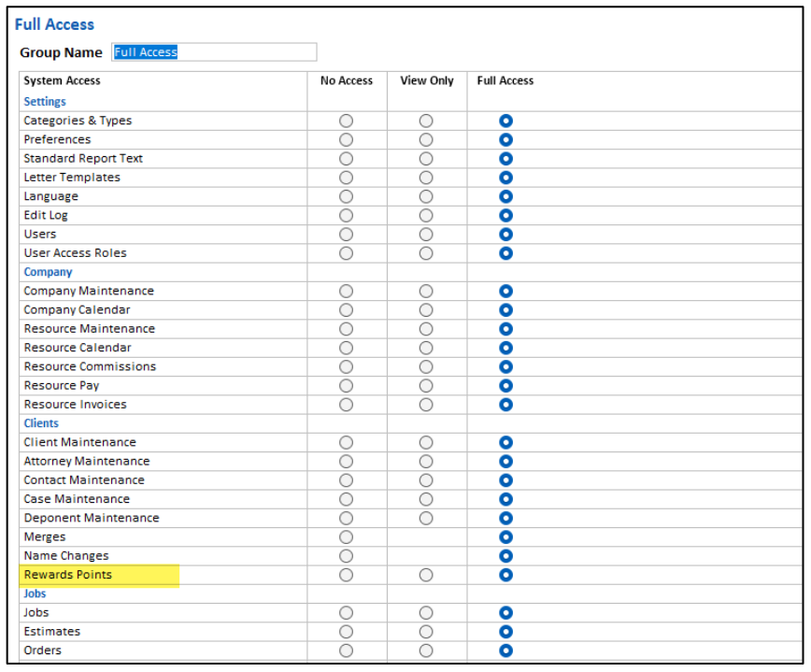The width and height of the screenshot is (811, 672).
Task: Set Orders to Full Access
Action: 505,651
